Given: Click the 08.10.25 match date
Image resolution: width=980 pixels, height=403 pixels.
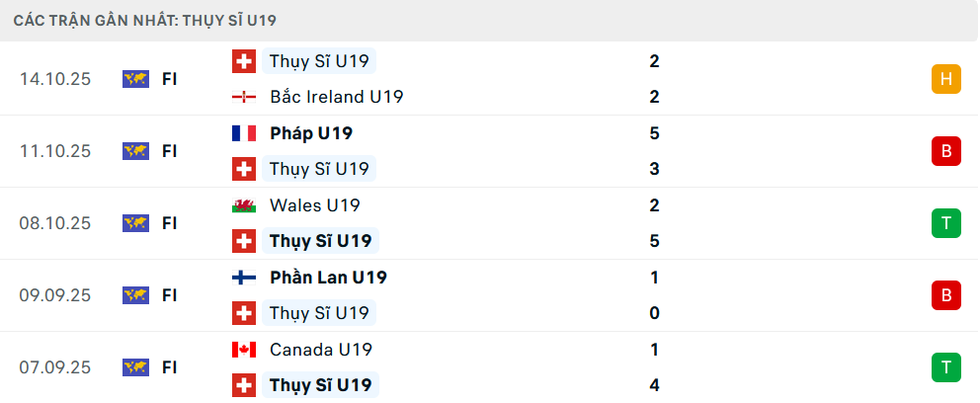Looking at the screenshot, I should (x=54, y=223).
